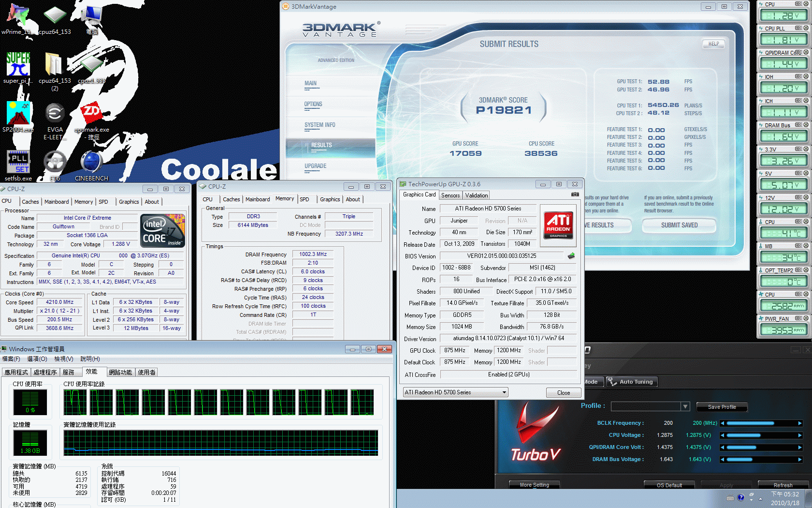
Task: Open the cpuz1.535 desktop icon
Action: (x=91, y=68)
